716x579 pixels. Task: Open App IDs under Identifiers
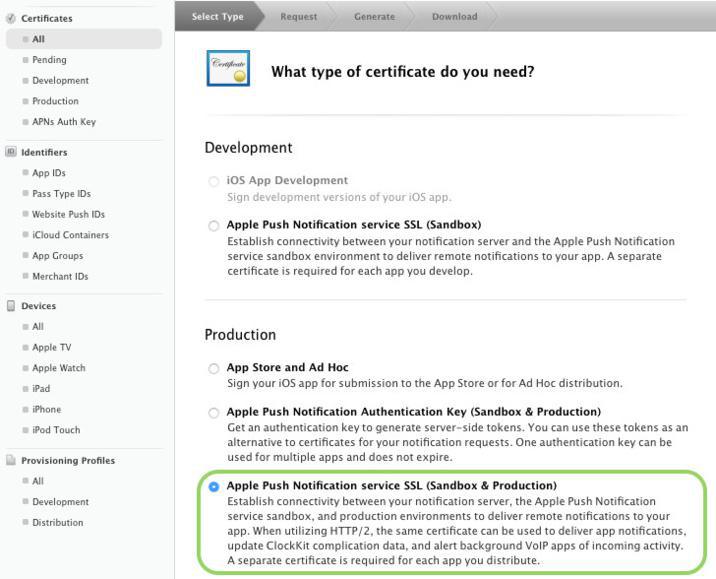(49, 173)
